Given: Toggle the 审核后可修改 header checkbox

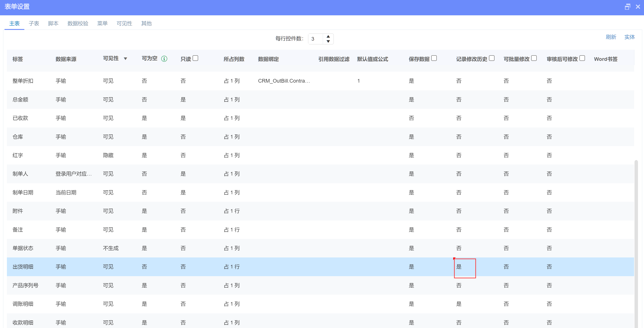Looking at the screenshot, I should 582,58.
